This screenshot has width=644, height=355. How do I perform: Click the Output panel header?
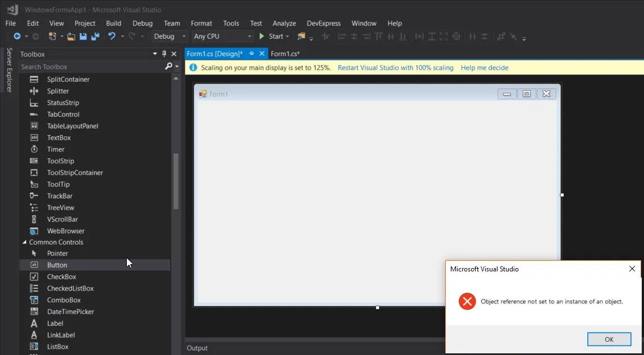197,348
